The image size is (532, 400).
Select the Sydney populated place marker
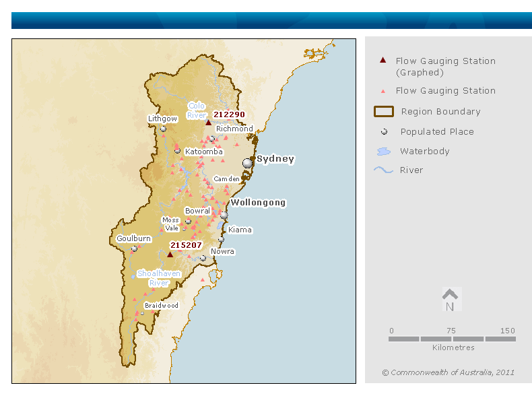click(248, 163)
